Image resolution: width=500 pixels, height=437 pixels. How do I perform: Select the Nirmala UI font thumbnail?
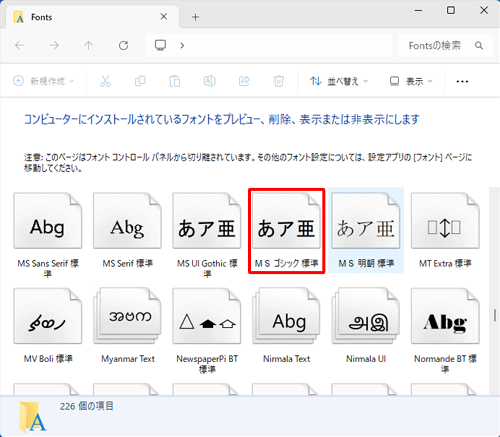(366, 316)
